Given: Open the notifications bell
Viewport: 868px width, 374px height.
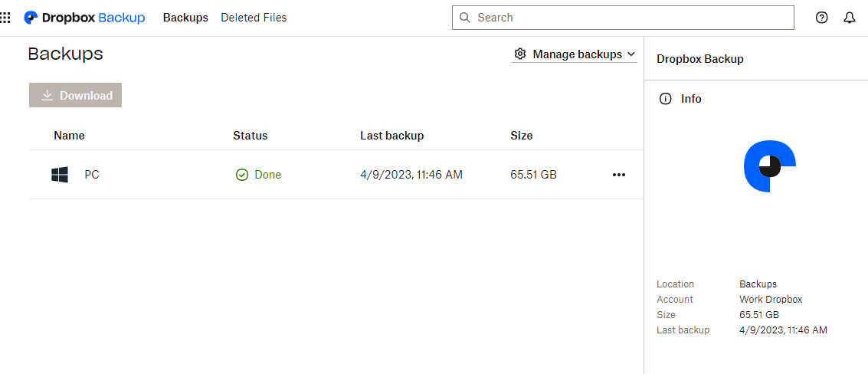Looking at the screenshot, I should (850, 18).
